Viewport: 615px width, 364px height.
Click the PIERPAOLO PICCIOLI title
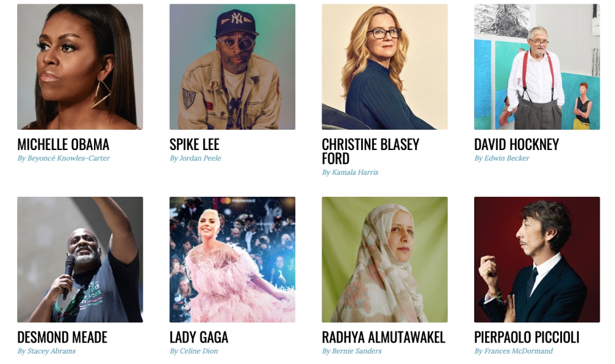(527, 338)
